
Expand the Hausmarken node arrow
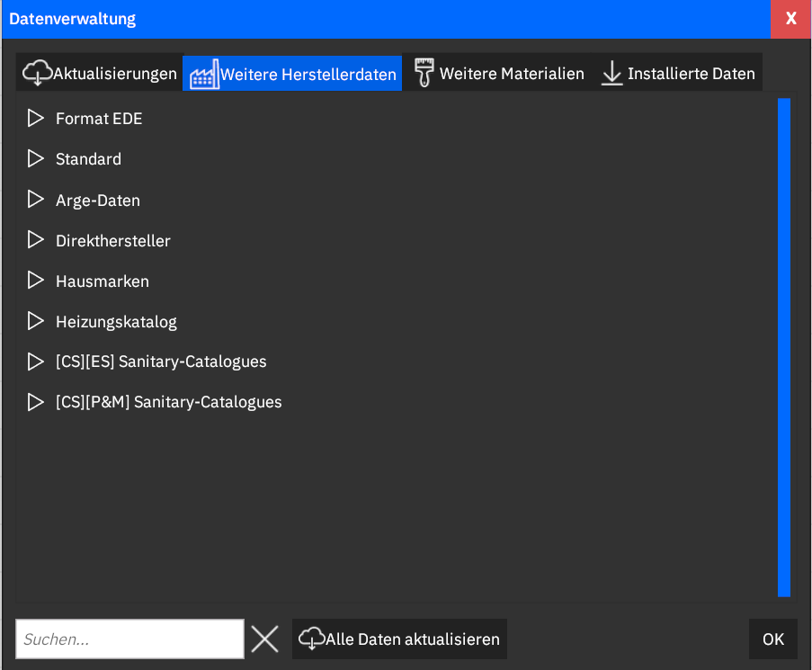click(35, 280)
